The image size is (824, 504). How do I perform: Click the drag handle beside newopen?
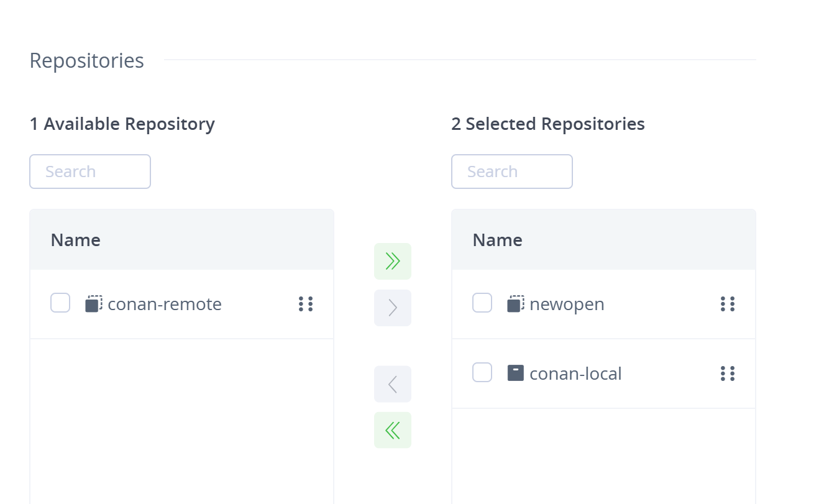pos(728,304)
